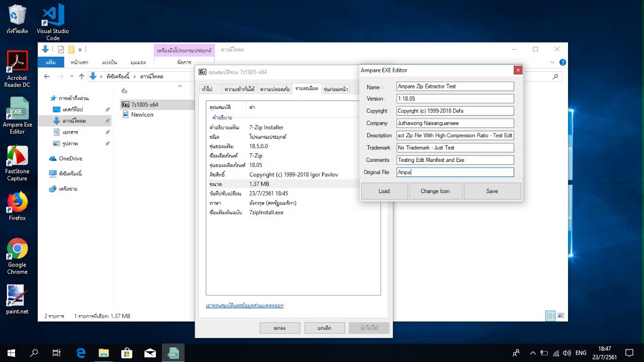The height and width of the screenshot is (362, 644).
Task: Click Cancel button in properties dialog
Action: (x=324, y=328)
